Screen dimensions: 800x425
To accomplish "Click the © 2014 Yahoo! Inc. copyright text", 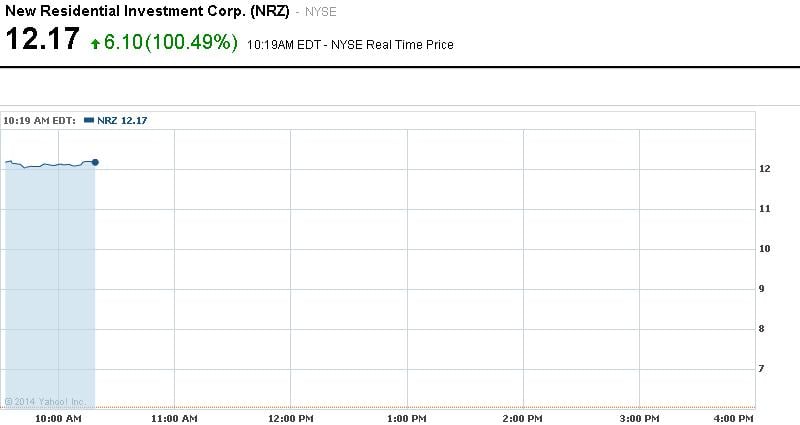I will 45,402.
